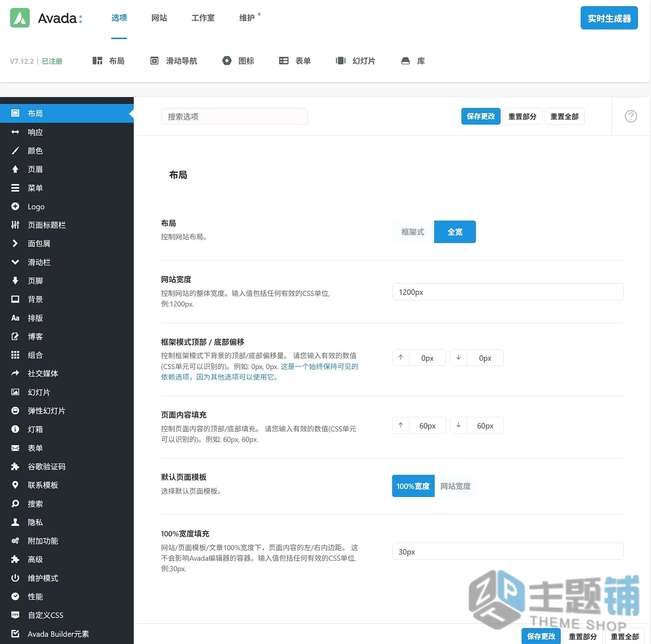Select 布局 in the left sidebar
The height and width of the screenshot is (644, 651).
67,113
